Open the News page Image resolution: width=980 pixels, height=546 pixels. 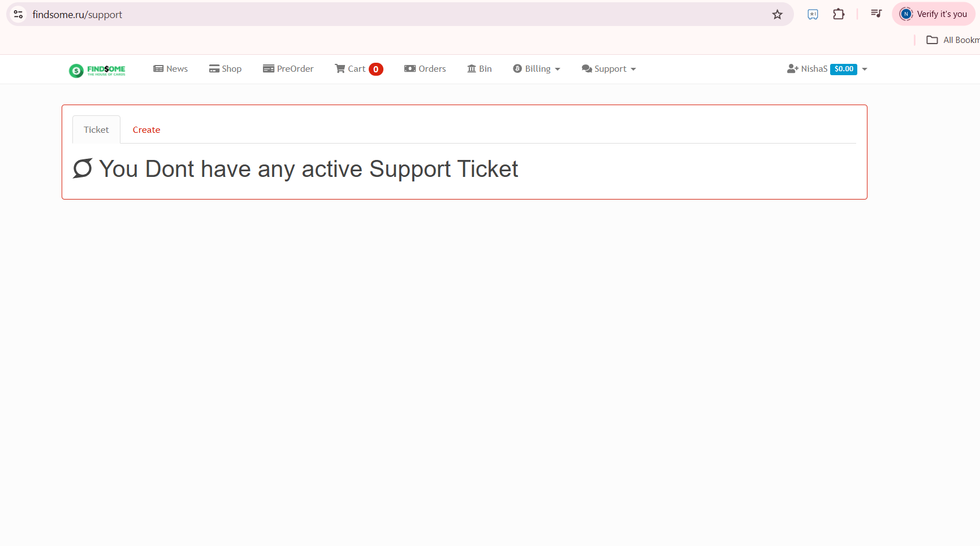click(170, 69)
